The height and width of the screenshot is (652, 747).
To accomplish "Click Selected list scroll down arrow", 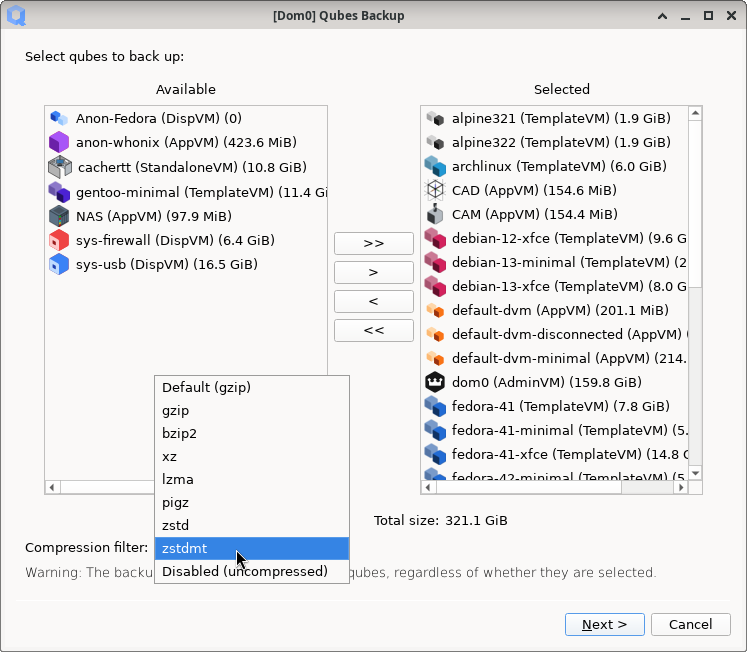I will pyautogui.click(x=696, y=473).
